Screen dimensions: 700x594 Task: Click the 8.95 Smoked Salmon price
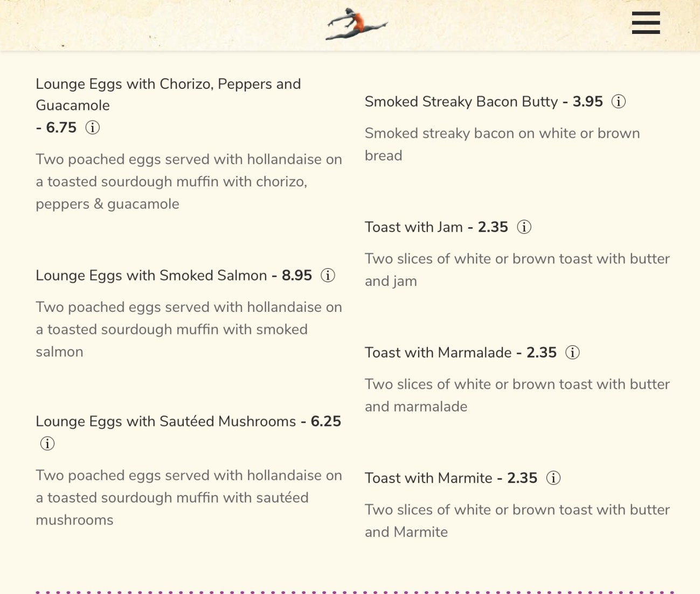coord(296,275)
